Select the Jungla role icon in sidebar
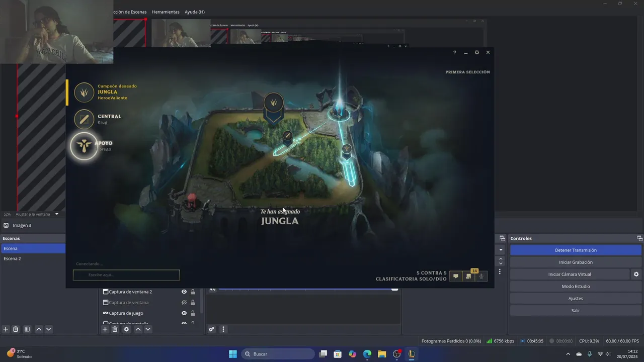Screen dimensions: 644x362 [x=84, y=93]
